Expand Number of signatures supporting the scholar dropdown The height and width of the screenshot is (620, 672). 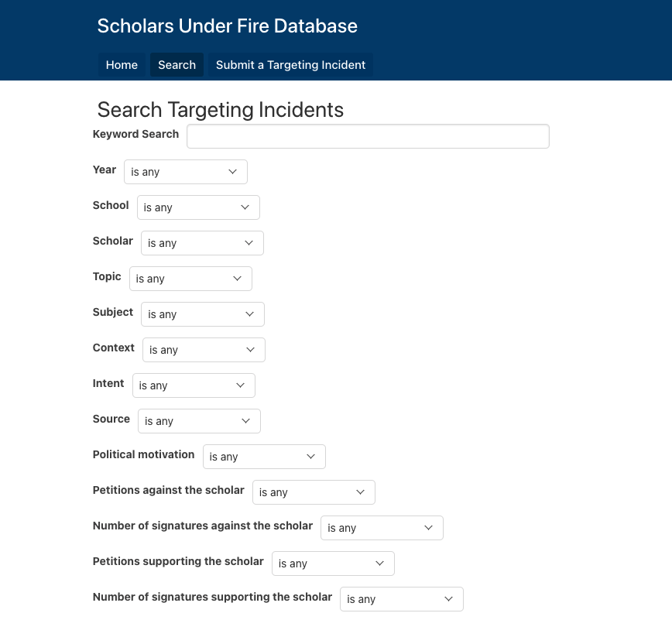401,599
